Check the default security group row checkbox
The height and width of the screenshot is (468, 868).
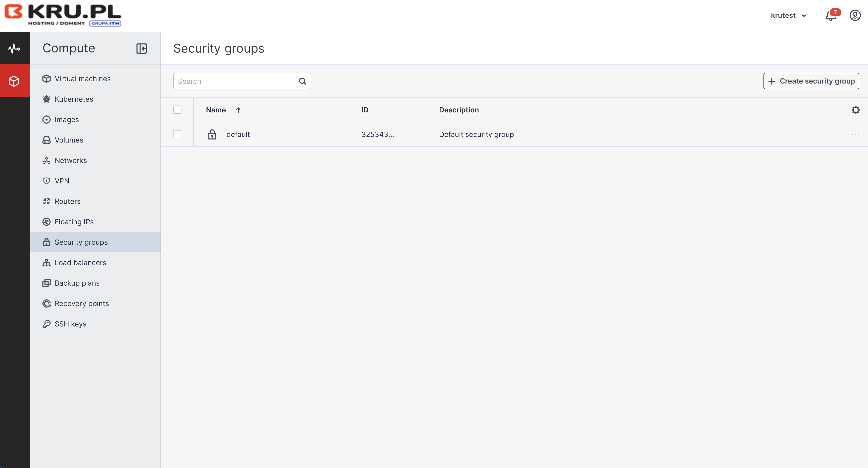point(177,134)
